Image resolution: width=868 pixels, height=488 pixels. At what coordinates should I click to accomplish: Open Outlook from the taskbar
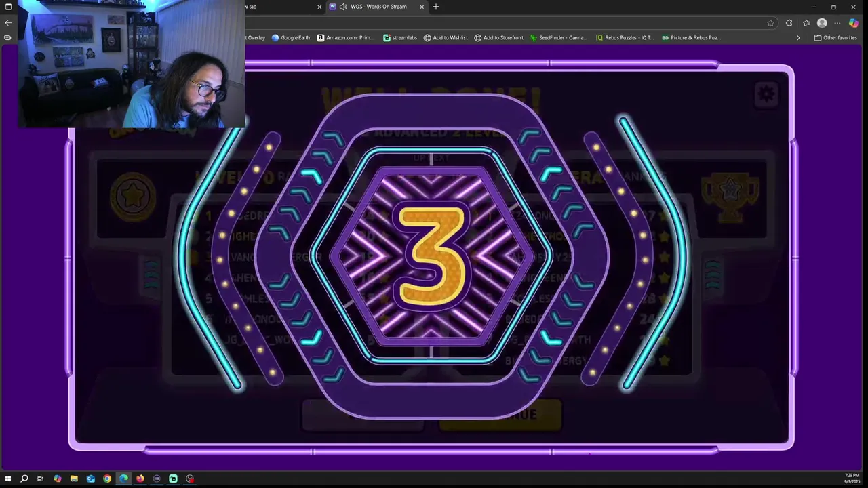(x=90, y=479)
